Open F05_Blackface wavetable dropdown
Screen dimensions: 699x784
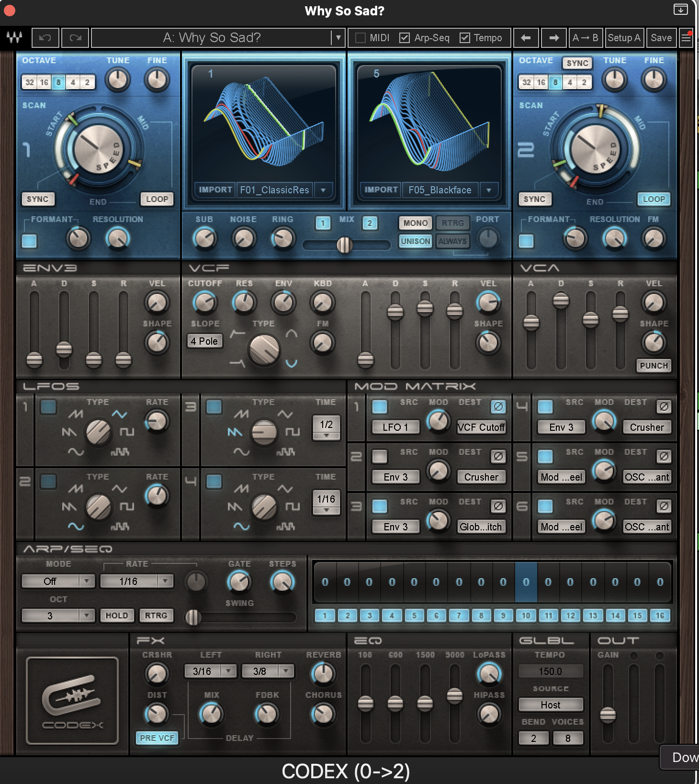pos(489,190)
